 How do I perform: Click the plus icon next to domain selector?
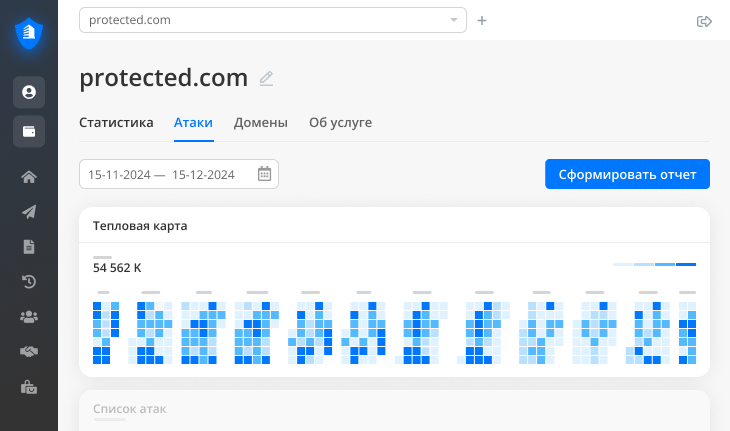tap(482, 20)
